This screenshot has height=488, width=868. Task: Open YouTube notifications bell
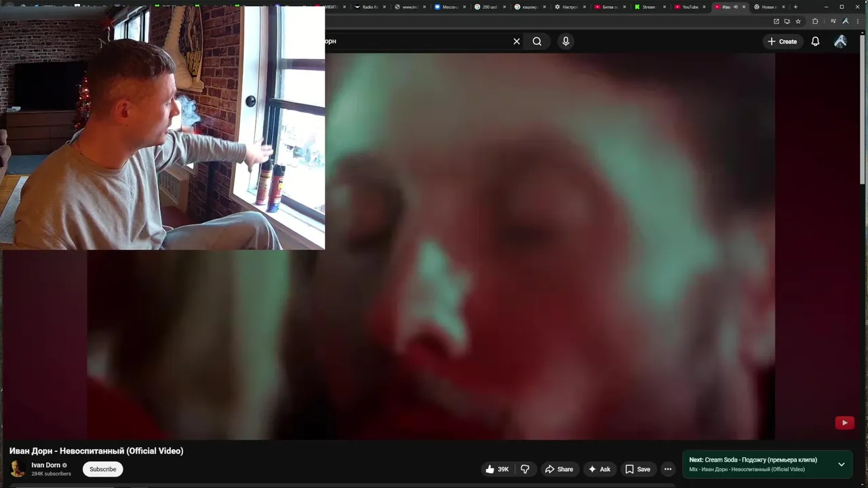click(815, 41)
